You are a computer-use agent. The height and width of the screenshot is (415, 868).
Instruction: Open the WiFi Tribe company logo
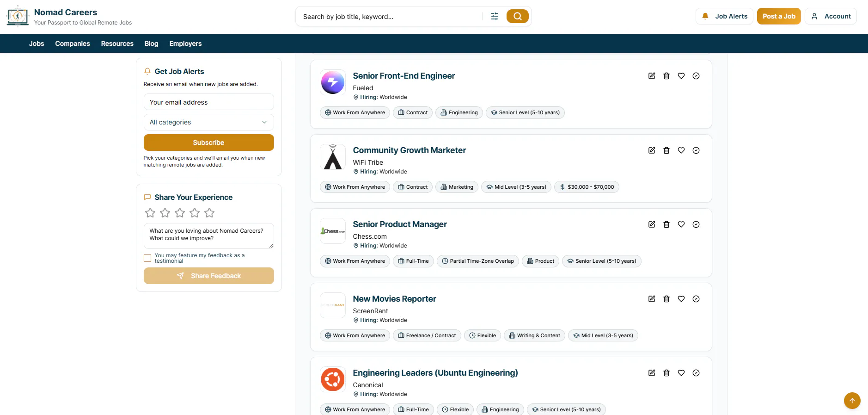[x=333, y=157]
